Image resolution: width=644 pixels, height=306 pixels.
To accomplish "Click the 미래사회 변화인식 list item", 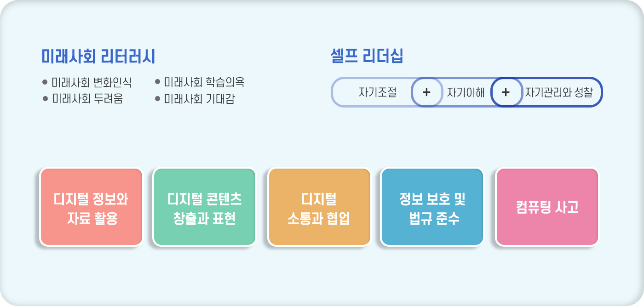I will pyautogui.click(x=92, y=83).
